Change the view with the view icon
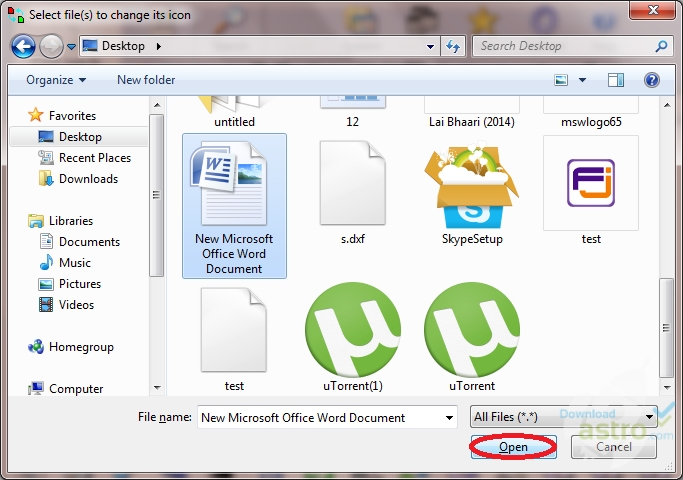683x480 pixels. click(x=561, y=80)
